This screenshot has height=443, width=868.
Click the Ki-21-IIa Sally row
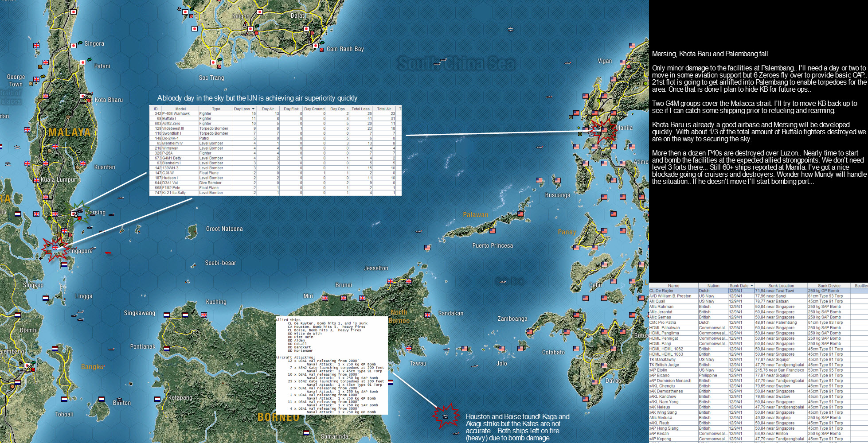pyautogui.click(x=275, y=193)
